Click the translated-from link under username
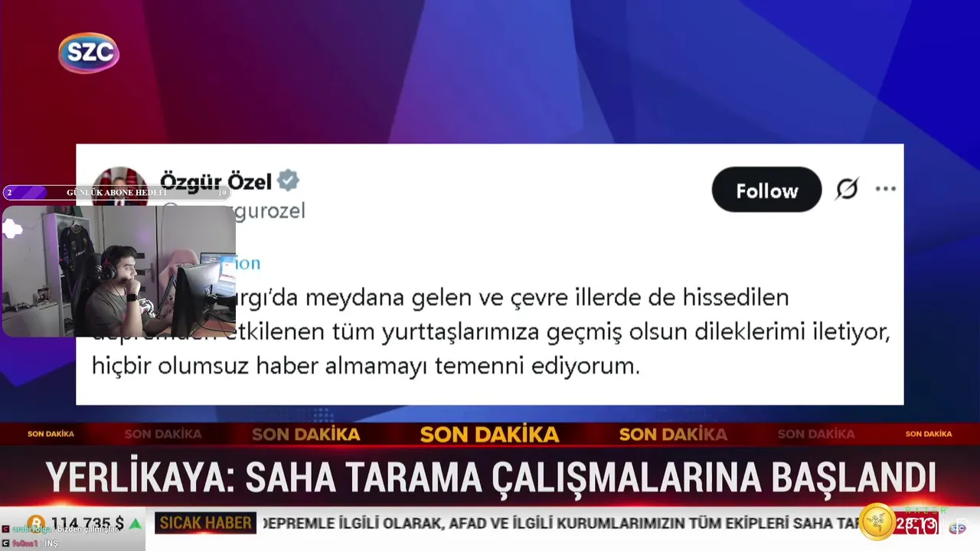Screen dimensions: 980x551 coord(247,262)
